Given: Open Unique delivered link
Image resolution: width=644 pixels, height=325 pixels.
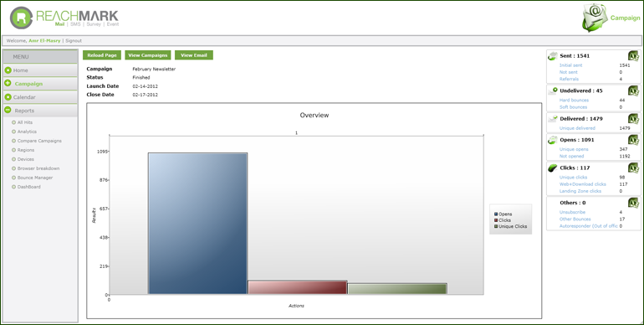Looking at the screenshot, I should click(x=577, y=128).
